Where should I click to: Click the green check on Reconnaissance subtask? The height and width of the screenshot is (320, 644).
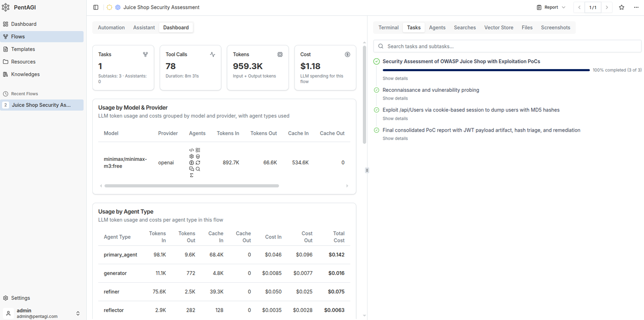pos(377,90)
